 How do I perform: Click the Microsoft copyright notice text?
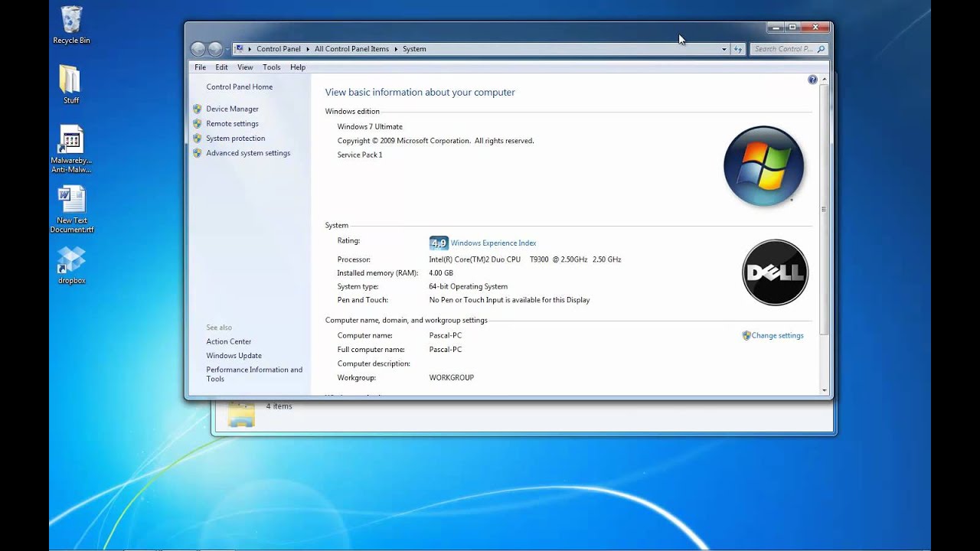tap(436, 141)
